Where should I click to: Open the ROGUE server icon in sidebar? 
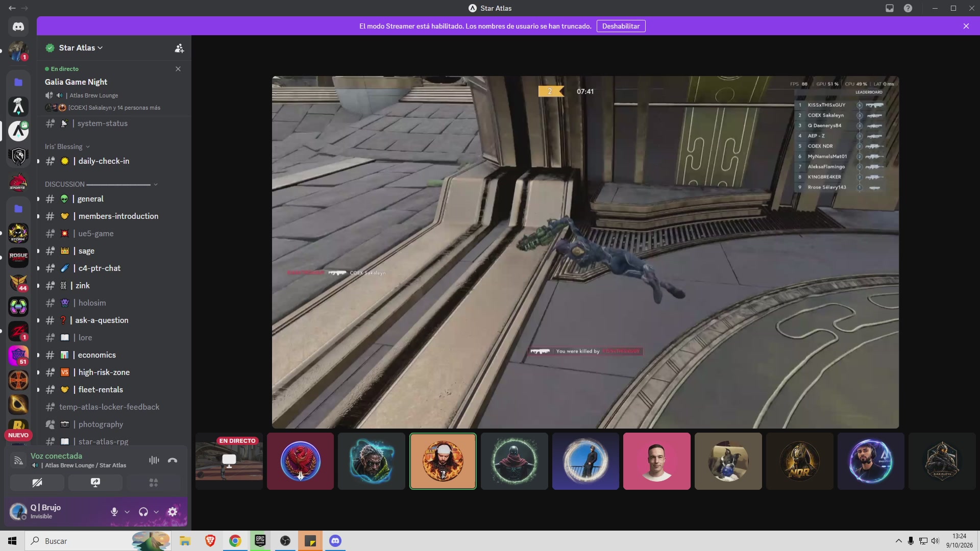pyautogui.click(x=18, y=257)
